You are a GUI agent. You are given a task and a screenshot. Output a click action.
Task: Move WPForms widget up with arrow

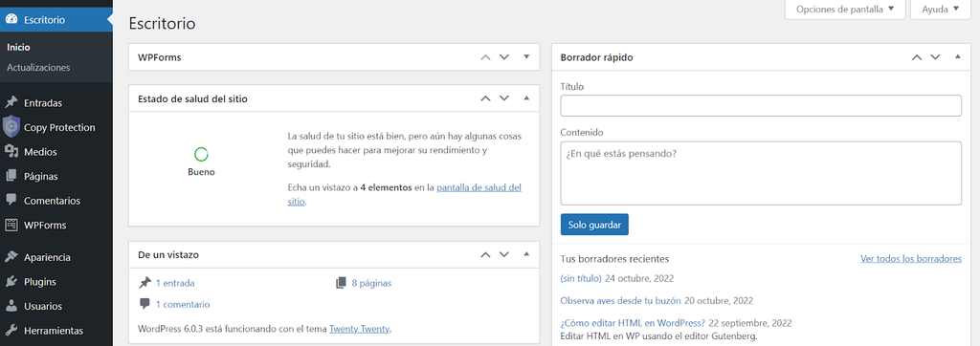[485, 56]
